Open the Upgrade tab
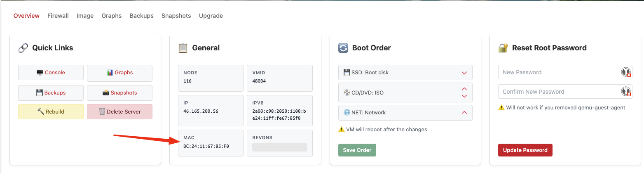The width and height of the screenshot is (644, 173). (211, 16)
